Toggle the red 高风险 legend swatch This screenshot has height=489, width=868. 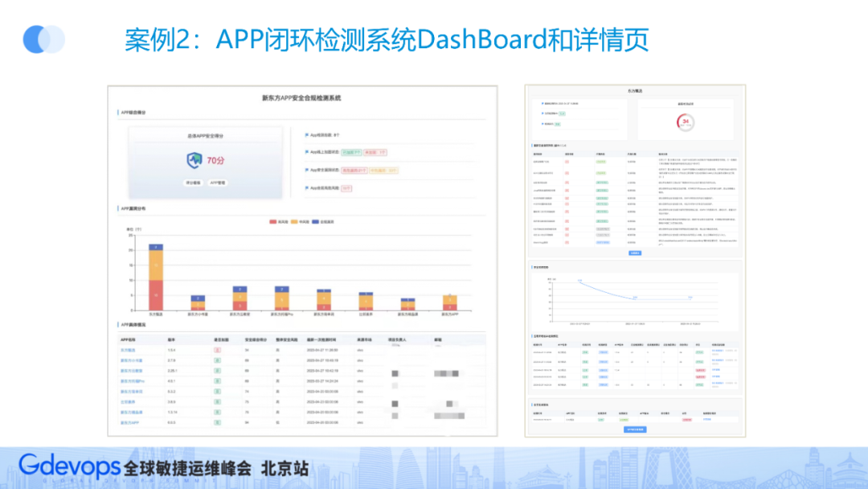click(273, 221)
